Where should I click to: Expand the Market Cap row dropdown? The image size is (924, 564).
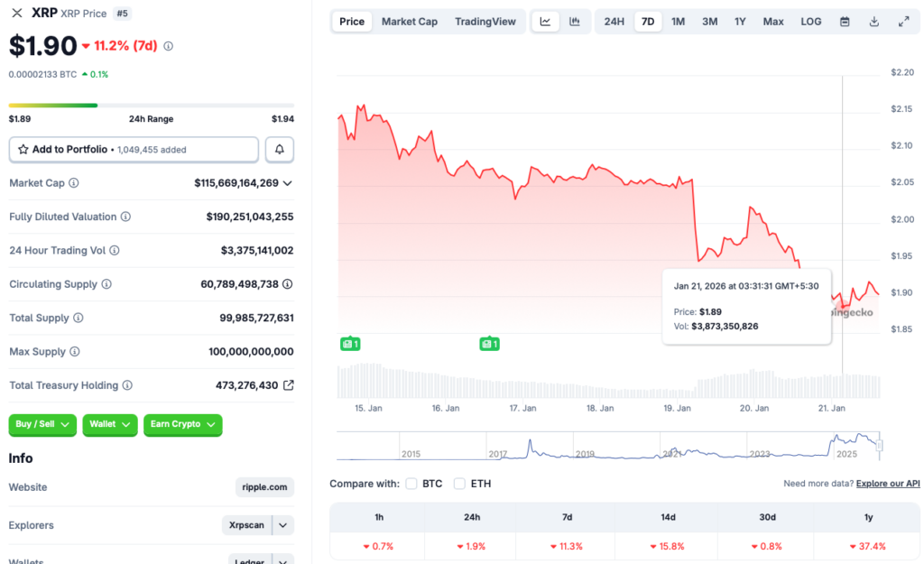pos(289,183)
